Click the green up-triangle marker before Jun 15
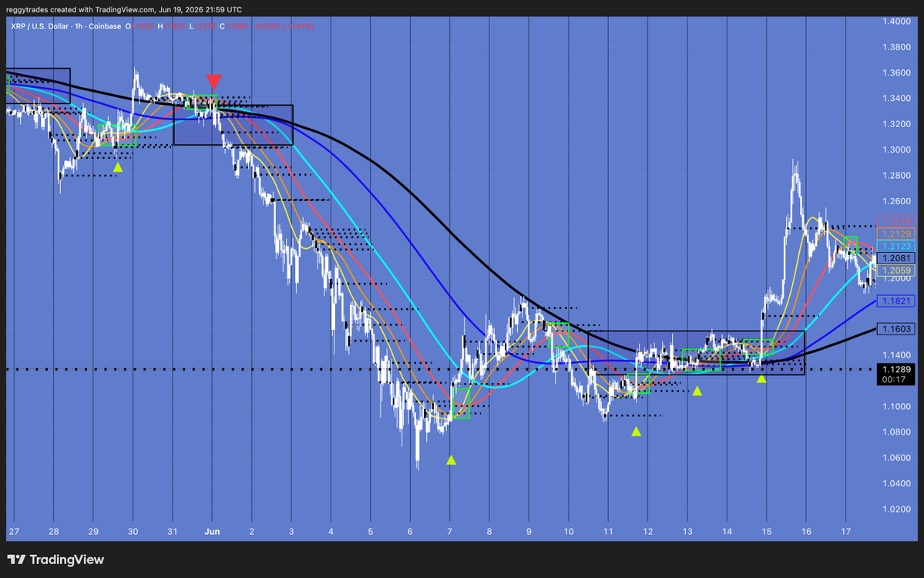 tap(761, 379)
